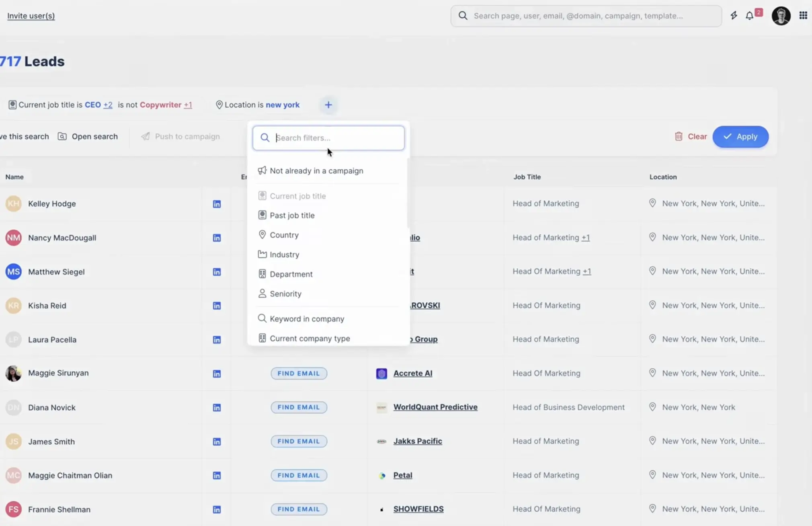The height and width of the screenshot is (526, 812).
Task: Open the apps grid menu icon
Action: 803,16
